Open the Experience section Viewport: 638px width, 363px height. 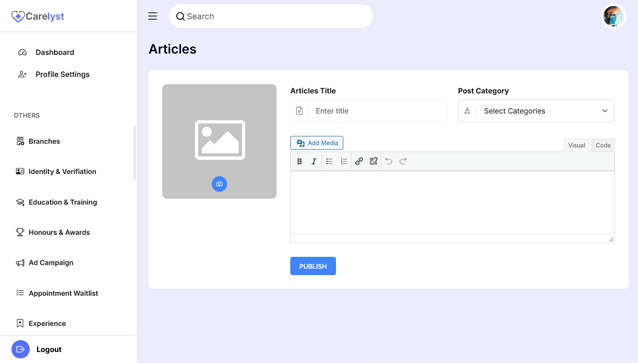click(x=47, y=324)
